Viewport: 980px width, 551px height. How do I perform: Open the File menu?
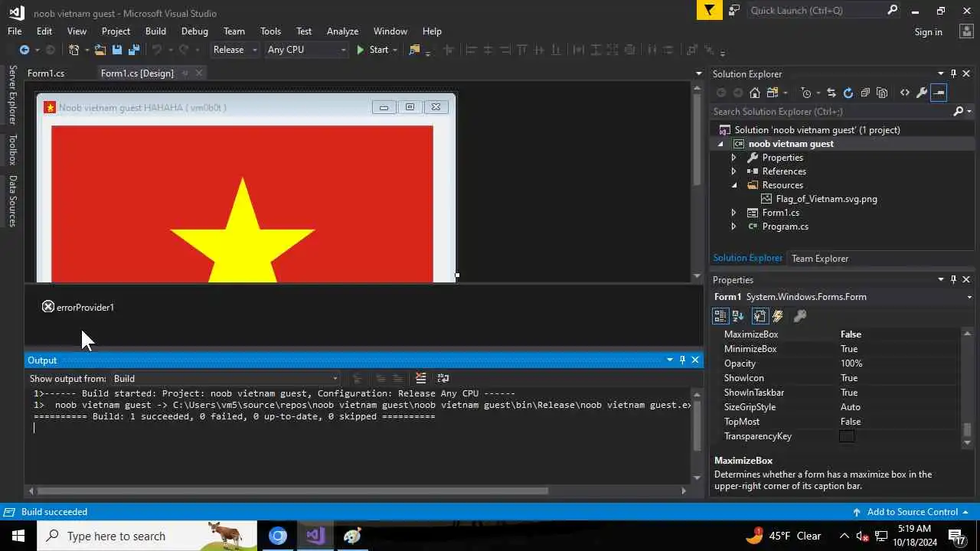coord(15,31)
